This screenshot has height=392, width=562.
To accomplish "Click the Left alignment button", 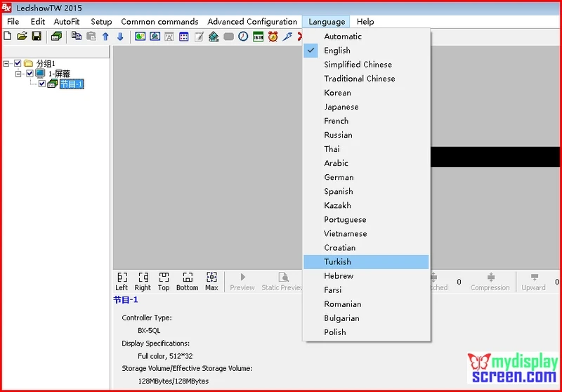I will point(122,282).
